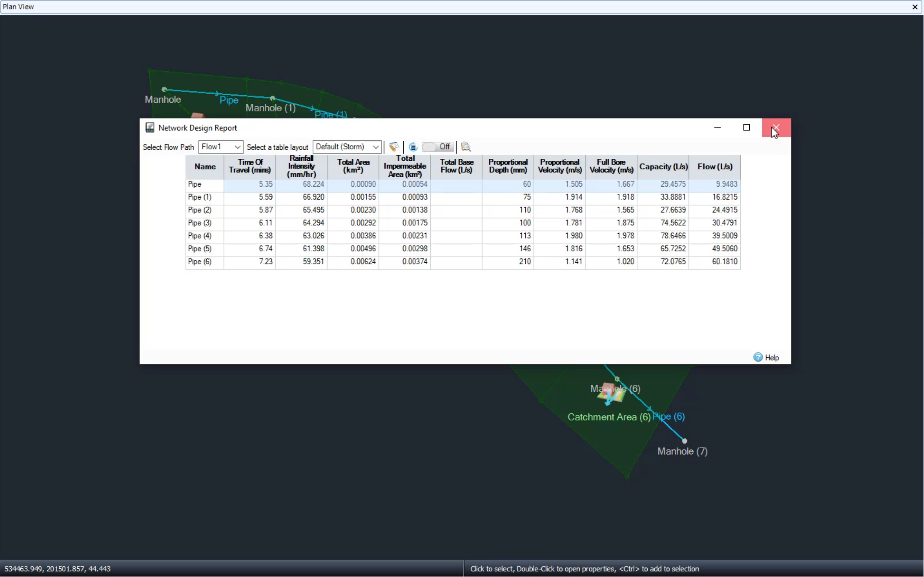Open the Select Flow Path dropdown
This screenshot has width=924, height=577.
(221, 147)
